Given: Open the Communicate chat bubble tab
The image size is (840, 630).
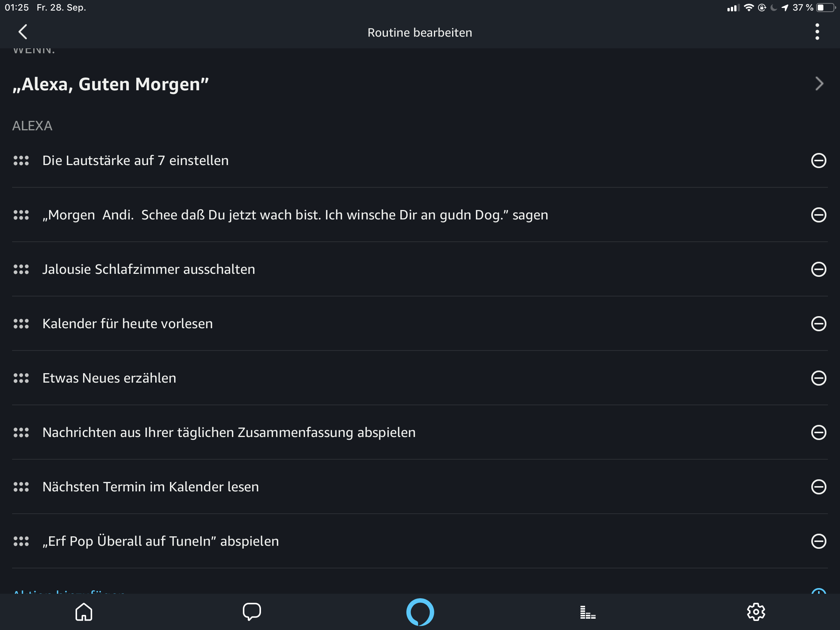Looking at the screenshot, I should pyautogui.click(x=252, y=612).
